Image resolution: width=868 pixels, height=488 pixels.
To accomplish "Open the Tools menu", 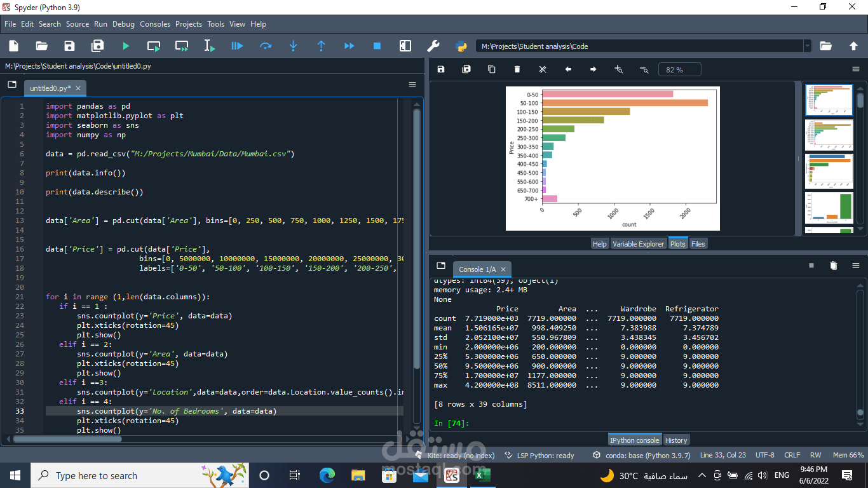I will [x=216, y=24].
